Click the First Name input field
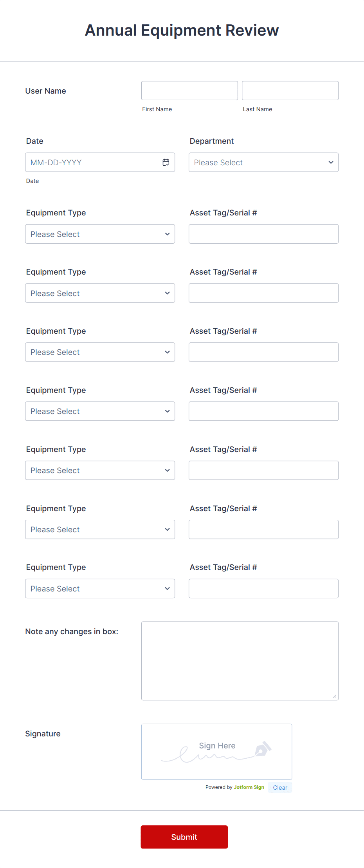The height and width of the screenshot is (868, 364). 189,90
